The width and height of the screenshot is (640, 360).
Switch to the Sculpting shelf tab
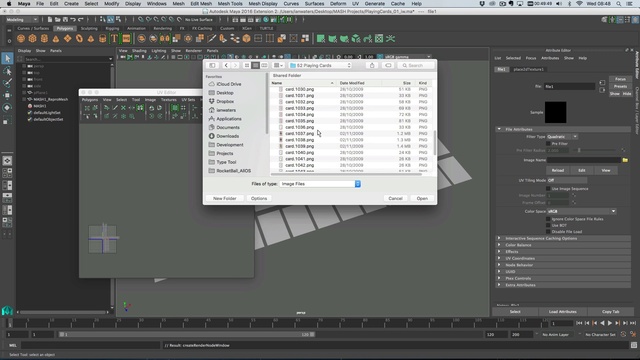coord(89,29)
